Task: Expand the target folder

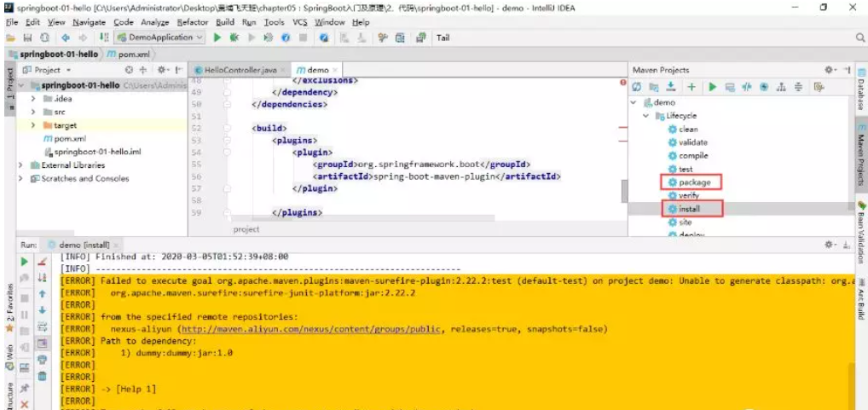Action: (33, 125)
